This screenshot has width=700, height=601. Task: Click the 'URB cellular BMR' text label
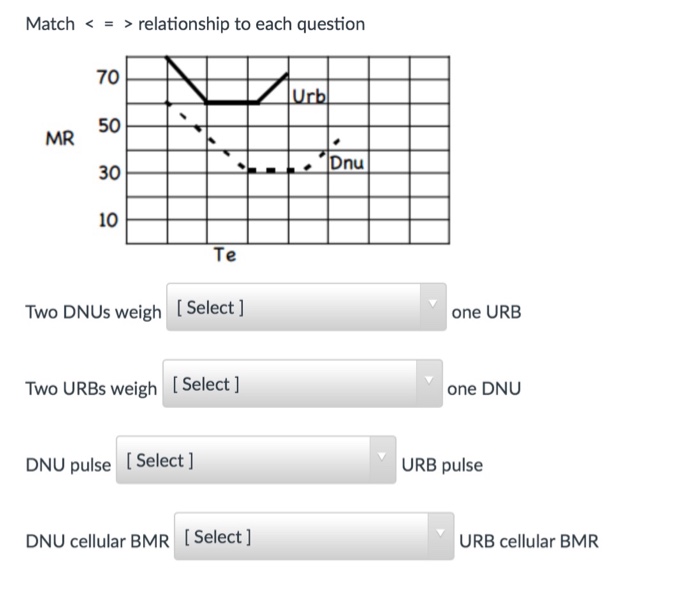coord(528,542)
